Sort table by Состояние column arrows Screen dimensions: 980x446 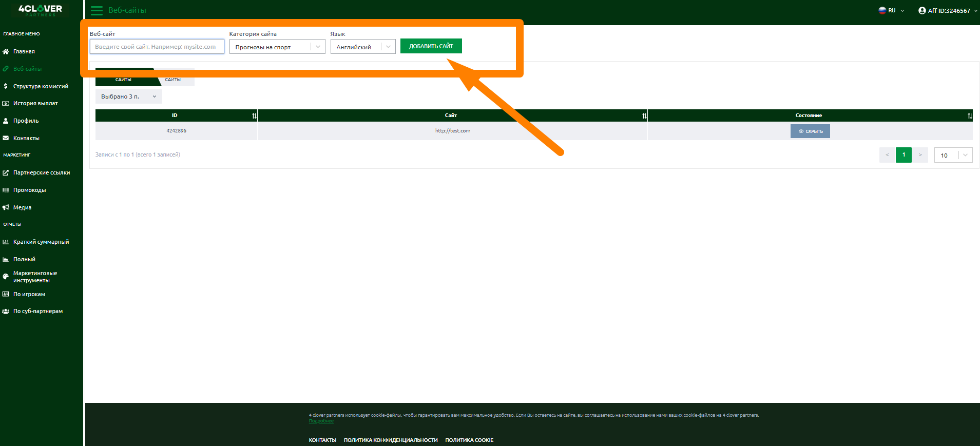(x=970, y=115)
